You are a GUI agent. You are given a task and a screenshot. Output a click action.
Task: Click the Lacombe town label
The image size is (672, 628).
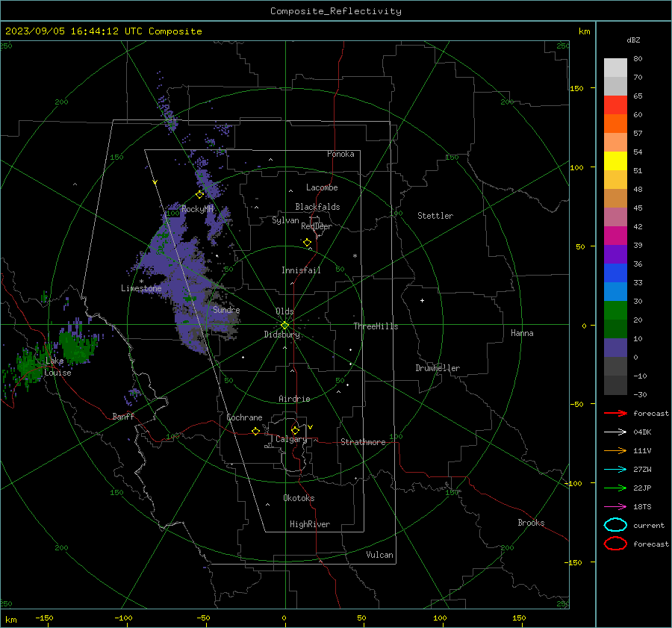pos(322,187)
